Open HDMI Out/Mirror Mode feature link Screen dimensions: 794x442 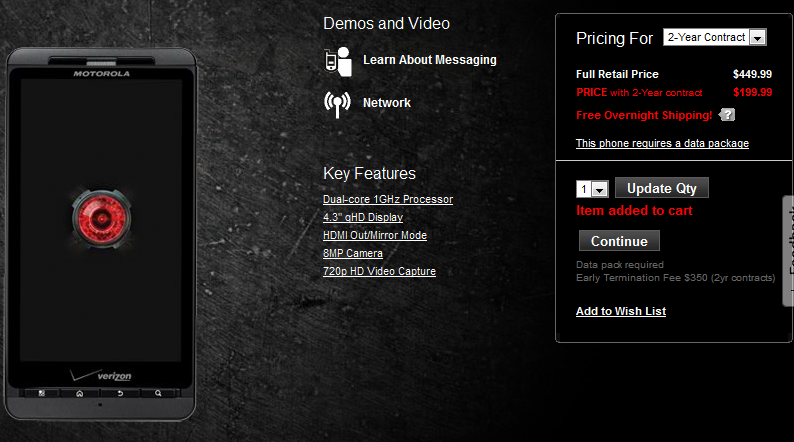[375, 235]
